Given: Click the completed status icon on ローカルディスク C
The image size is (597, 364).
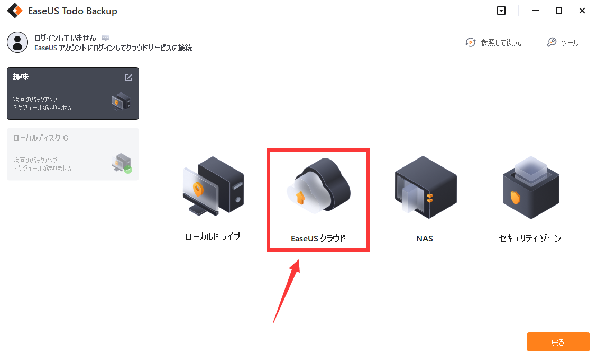Looking at the screenshot, I should (x=128, y=170).
